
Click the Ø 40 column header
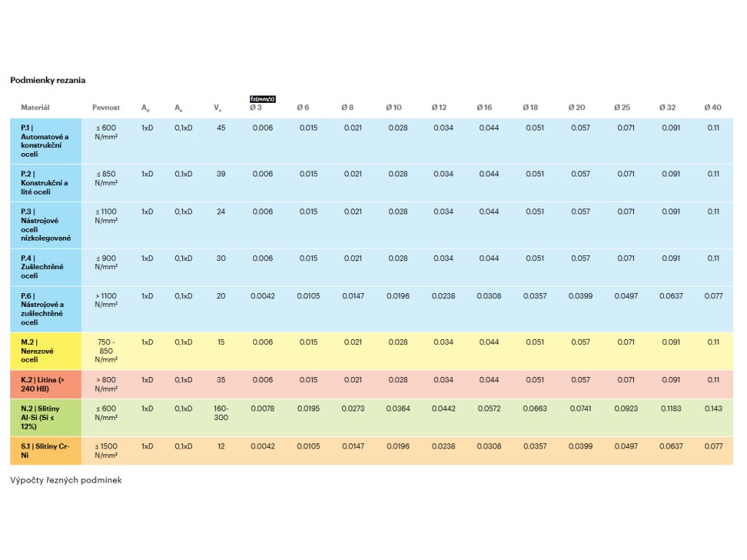tap(713, 108)
